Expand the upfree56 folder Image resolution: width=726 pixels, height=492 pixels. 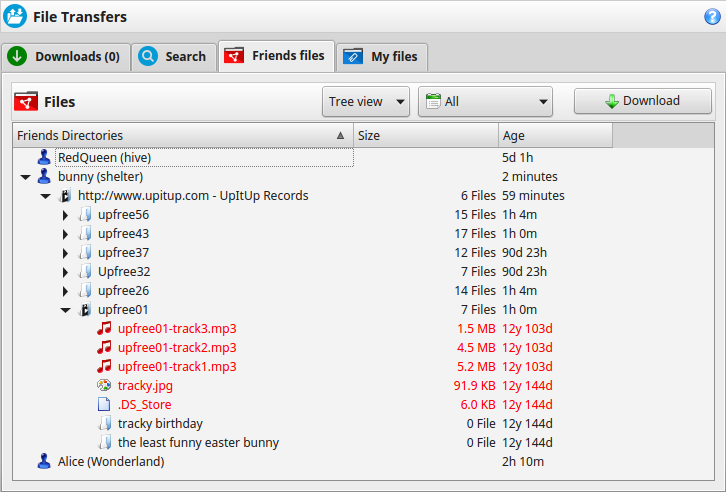pos(65,215)
